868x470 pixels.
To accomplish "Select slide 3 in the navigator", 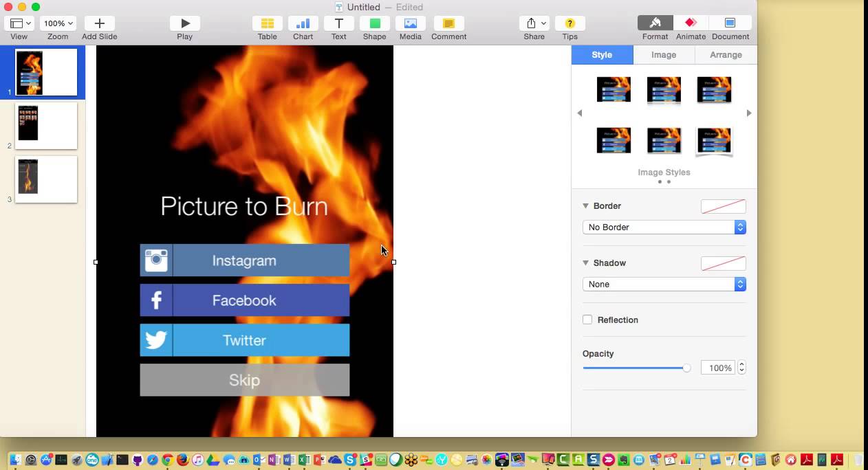I will pos(46,179).
